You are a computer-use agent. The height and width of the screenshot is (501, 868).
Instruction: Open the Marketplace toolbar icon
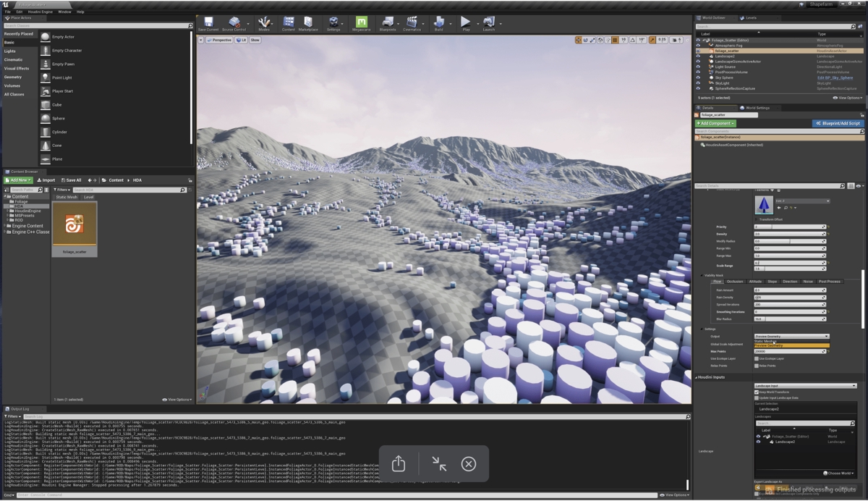(308, 24)
